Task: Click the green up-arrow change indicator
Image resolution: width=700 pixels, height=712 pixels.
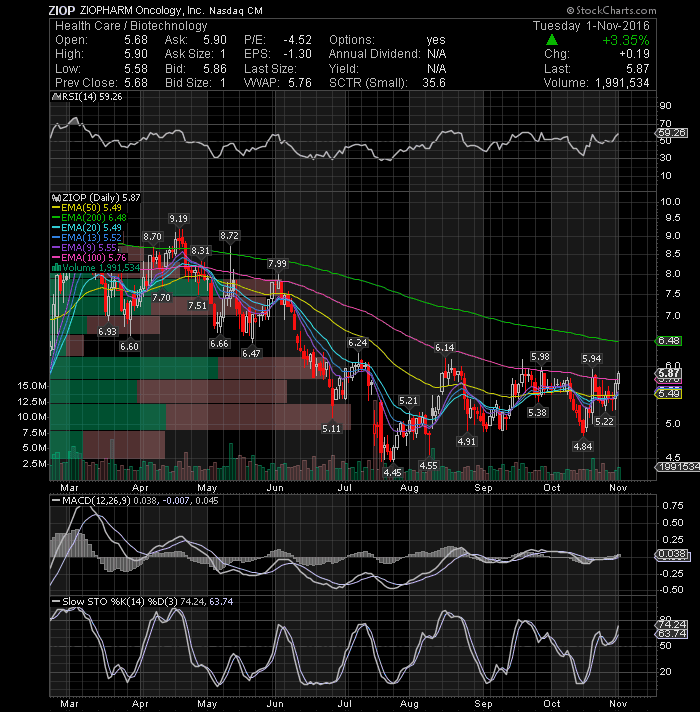Action: click(x=552, y=40)
